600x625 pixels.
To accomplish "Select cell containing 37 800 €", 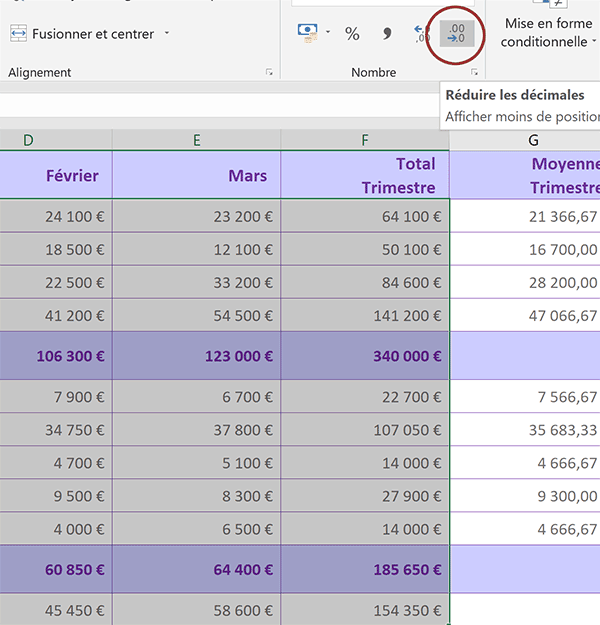I will 197,430.
